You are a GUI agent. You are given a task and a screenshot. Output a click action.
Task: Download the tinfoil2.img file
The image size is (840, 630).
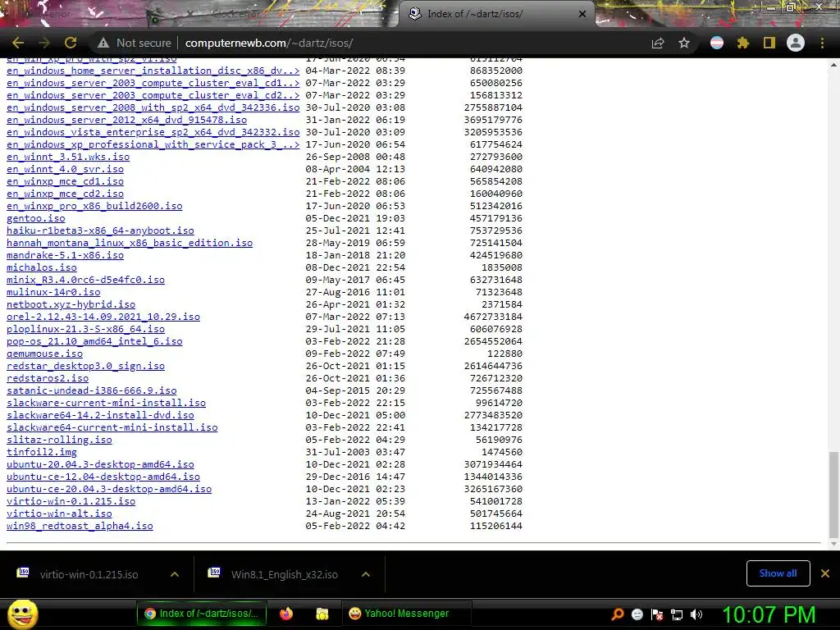pyautogui.click(x=42, y=453)
